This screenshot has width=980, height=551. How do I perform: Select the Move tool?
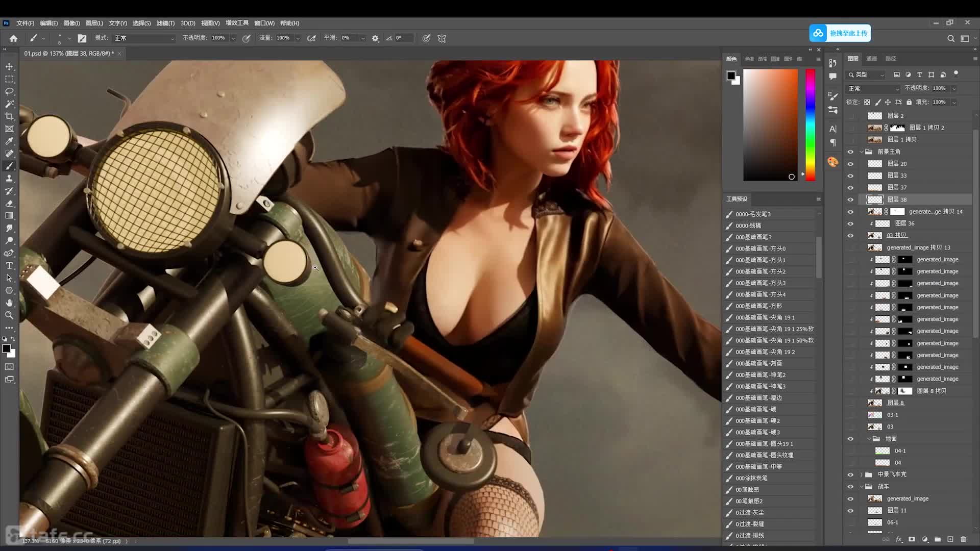9,67
